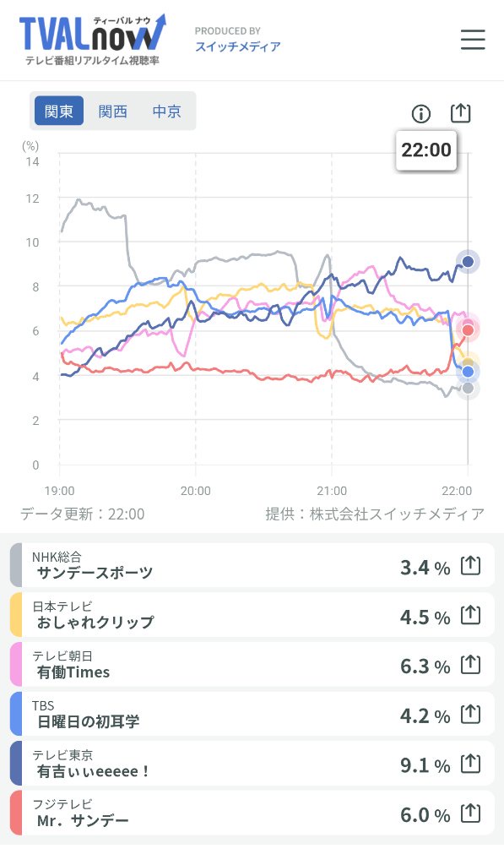Viewport: 504px width, 865px height.
Task: Open the hamburger menu
Action: pyautogui.click(x=473, y=40)
